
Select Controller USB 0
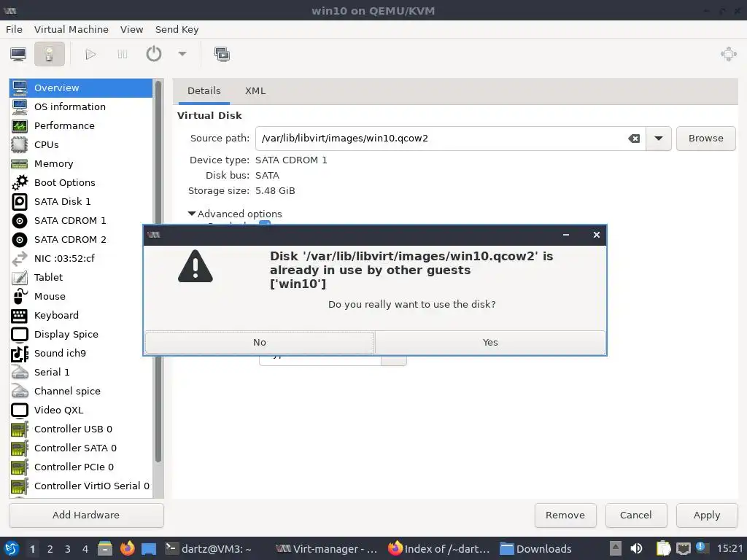pyautogui.click(x=81, y=429)
